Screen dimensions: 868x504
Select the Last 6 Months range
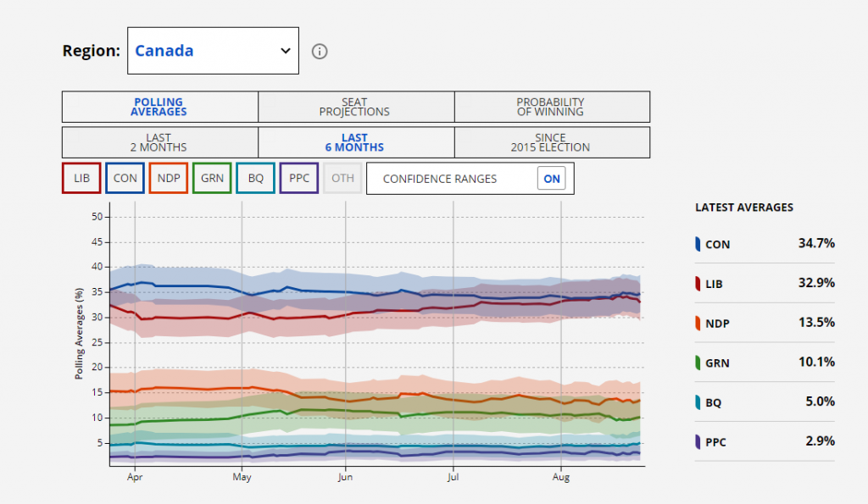[355, 142]
